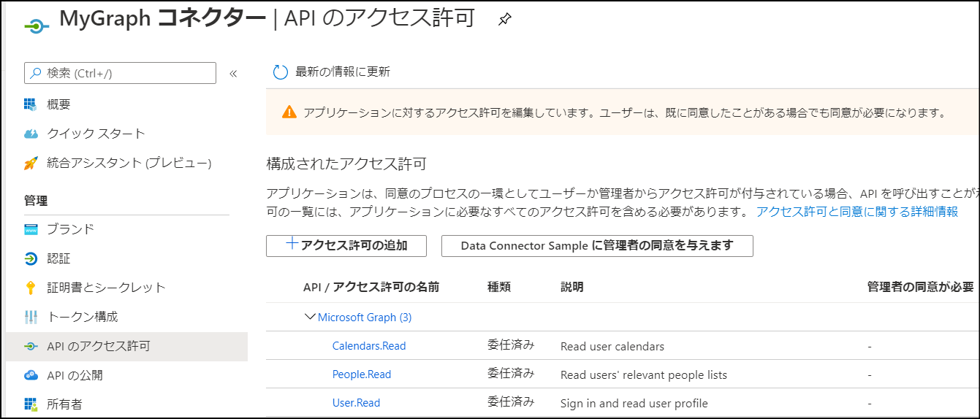Pin the page with the pushpin icon
Screen dimensions: 980x419
504,20
